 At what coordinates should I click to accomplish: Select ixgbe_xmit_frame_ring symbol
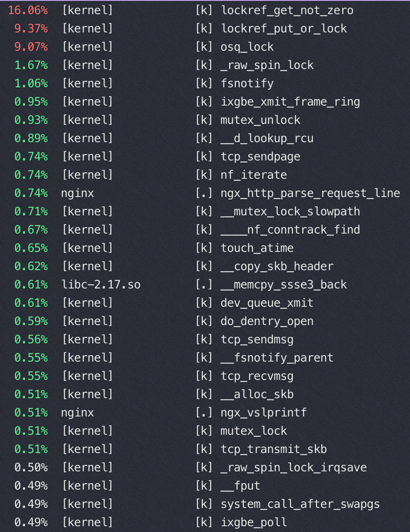(290, 102)
